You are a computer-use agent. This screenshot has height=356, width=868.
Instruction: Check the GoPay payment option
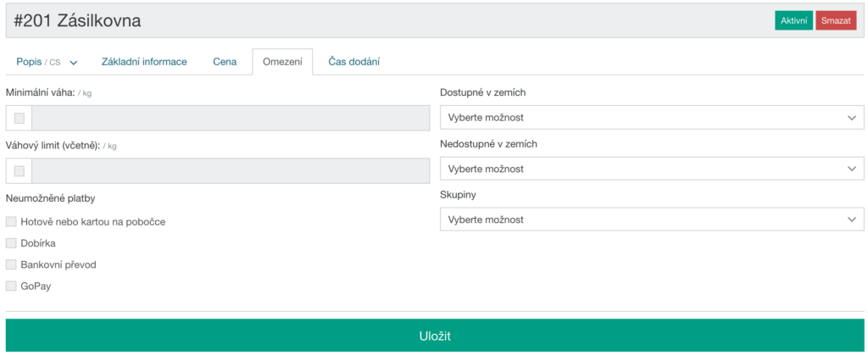click(x=11, y=286)
